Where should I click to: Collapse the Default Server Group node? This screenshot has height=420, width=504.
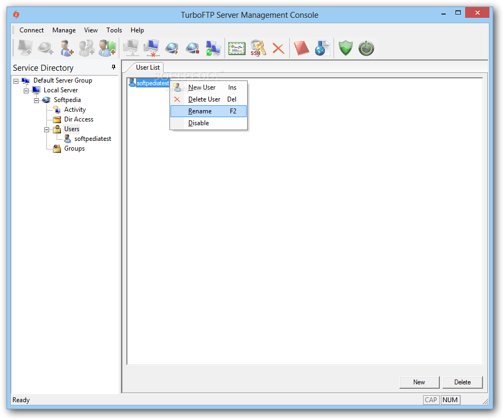click(x=16, y=81)
